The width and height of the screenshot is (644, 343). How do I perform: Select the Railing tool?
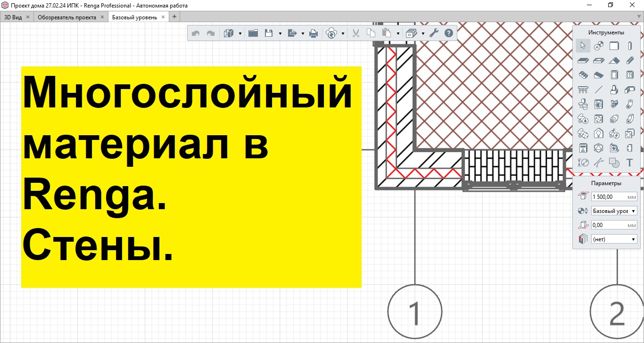click(583, 90)
